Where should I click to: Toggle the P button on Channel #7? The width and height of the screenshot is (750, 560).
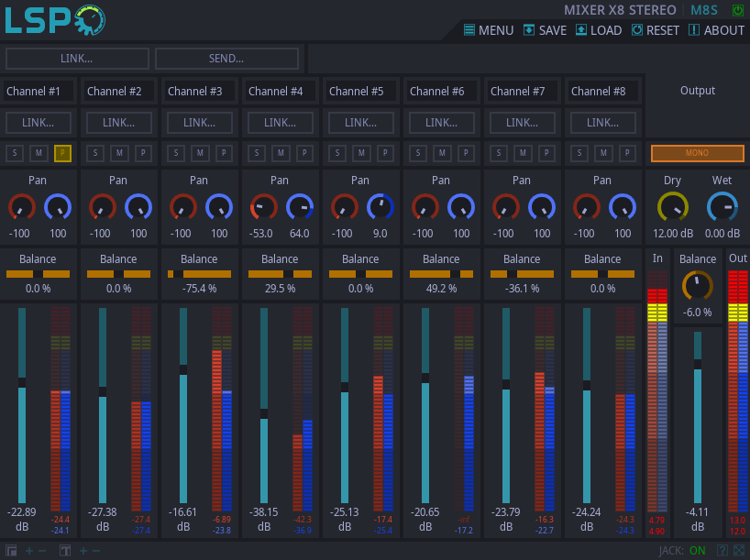[x=546, y=153]
